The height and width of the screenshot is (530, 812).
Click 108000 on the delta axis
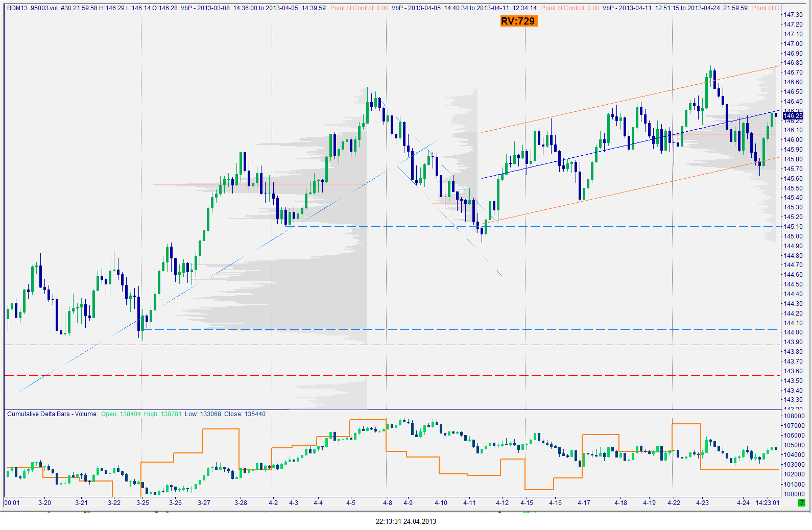(x=794, y=416)
